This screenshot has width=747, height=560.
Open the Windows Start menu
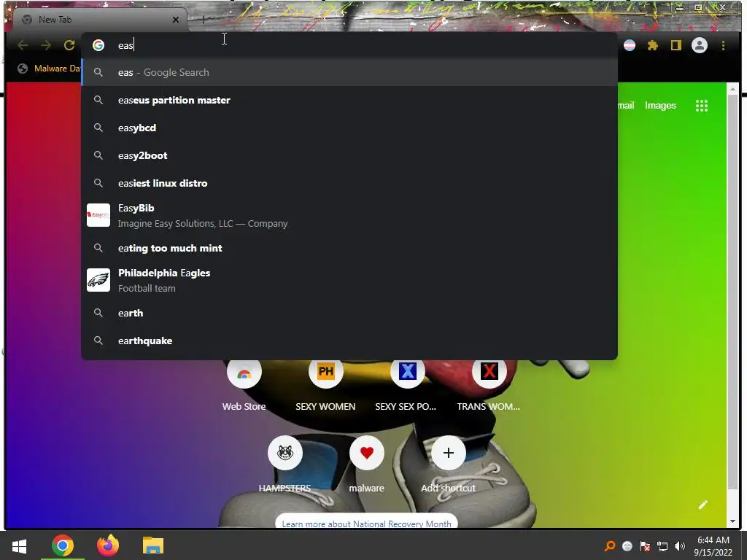pos(19,545)
